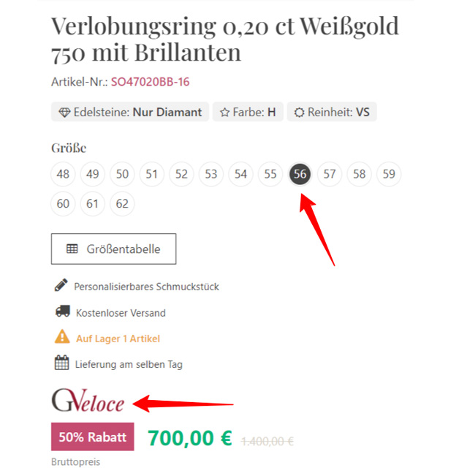
Task: Select ring size 57
Action: point(330,174)
